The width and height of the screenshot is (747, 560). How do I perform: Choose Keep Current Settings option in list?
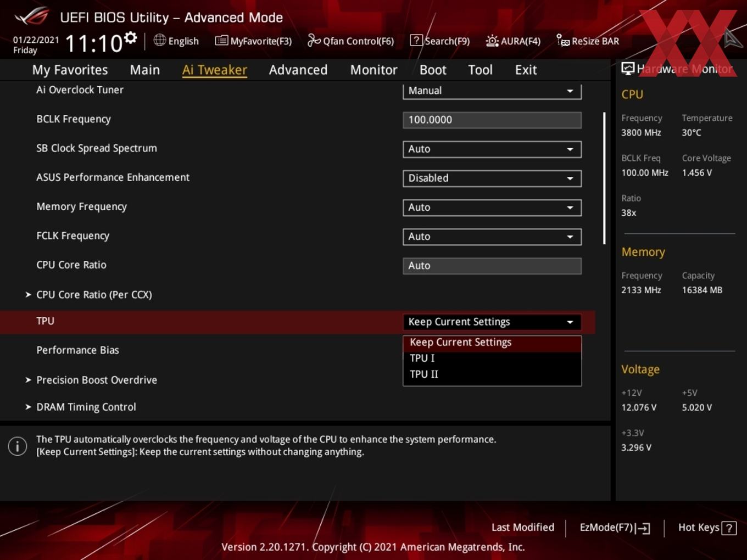(x=492, y=343)
